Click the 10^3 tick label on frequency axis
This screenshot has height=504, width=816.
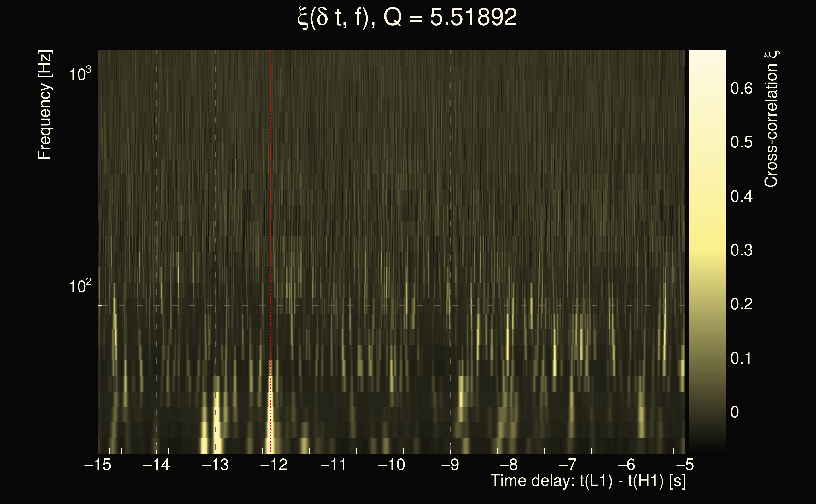tap(80, 74)
